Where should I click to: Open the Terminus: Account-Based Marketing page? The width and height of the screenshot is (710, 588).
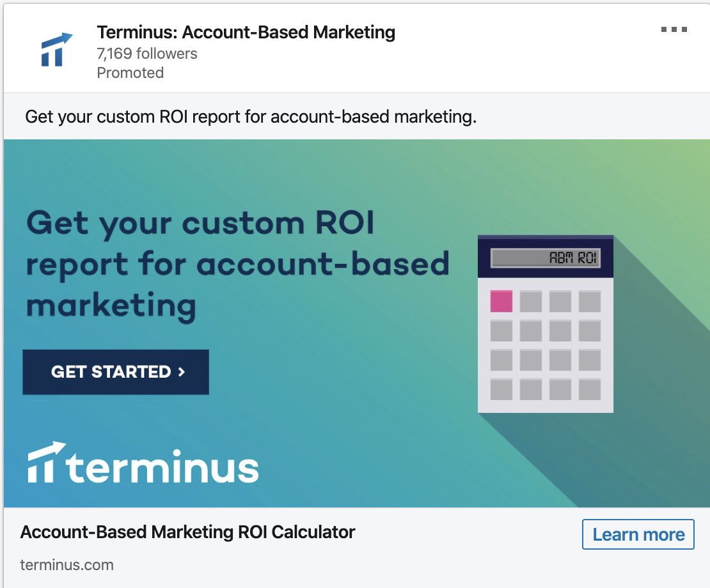point(246,32)
